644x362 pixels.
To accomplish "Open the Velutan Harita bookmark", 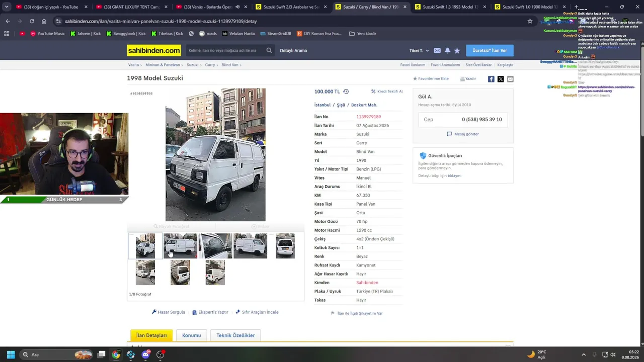I will 238,34.
